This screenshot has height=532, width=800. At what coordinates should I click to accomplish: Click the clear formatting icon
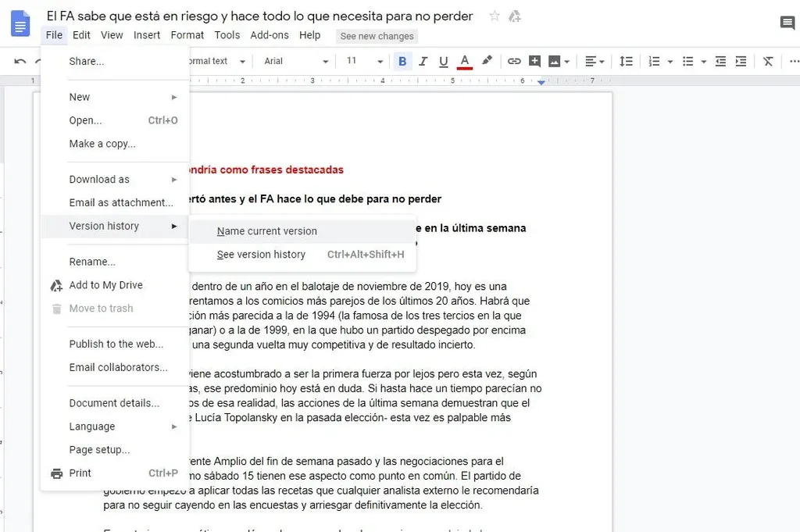point(768,61)
